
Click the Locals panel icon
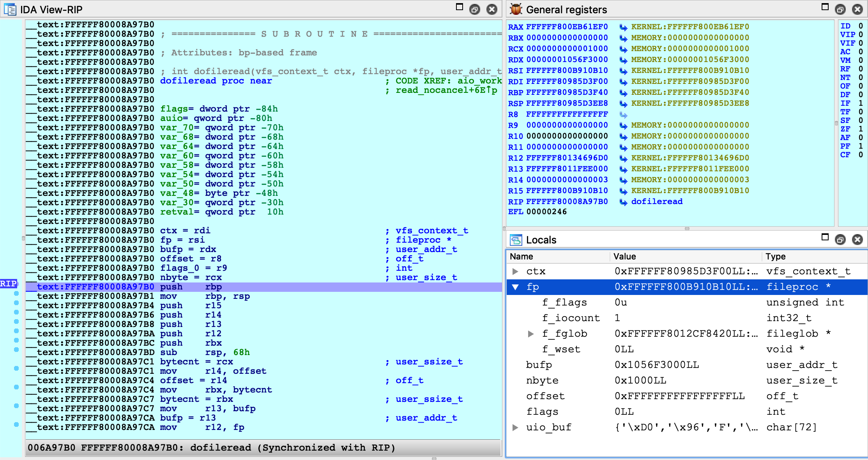coord(516,240)
